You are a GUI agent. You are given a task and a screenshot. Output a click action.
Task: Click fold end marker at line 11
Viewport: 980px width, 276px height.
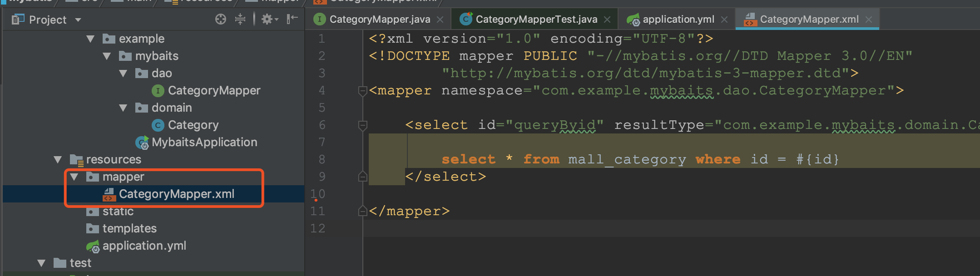362,211
